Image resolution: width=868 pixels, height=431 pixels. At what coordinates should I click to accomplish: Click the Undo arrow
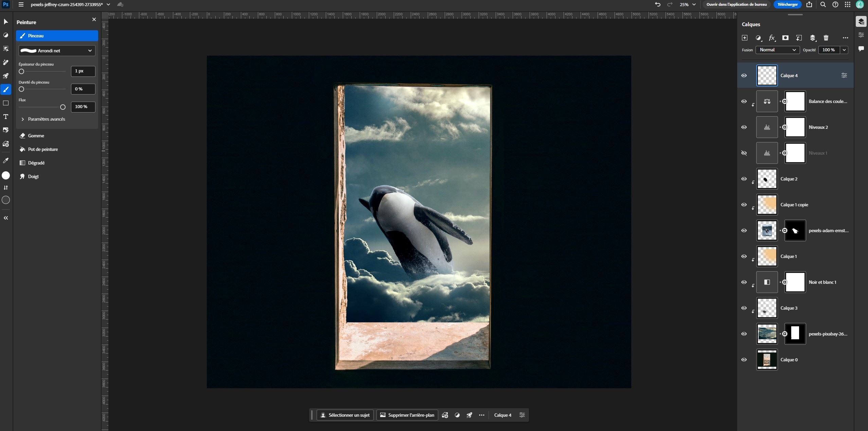(658, 4)
